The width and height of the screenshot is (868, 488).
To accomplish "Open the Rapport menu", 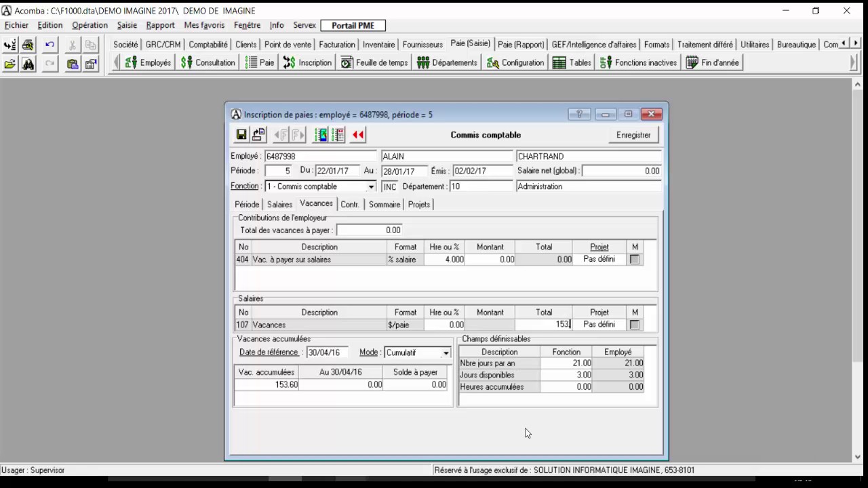I will pyautogui.click(x=161, y=25).
